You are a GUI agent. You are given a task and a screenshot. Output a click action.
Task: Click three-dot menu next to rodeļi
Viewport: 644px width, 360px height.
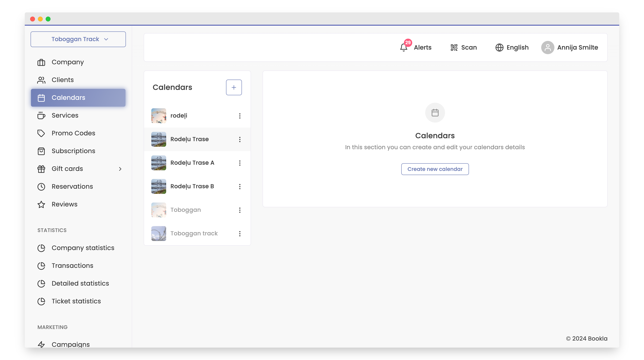[240, 116]
